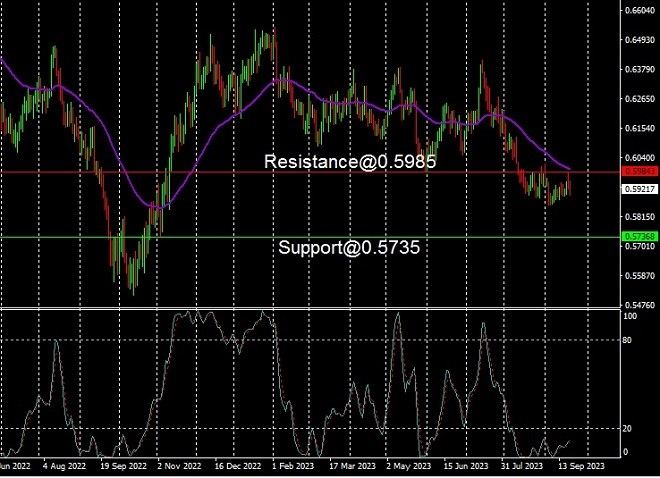Click the 0.55870 price axis label
Viewport: 660px width, 478px height.
click(x=640, y=276)
